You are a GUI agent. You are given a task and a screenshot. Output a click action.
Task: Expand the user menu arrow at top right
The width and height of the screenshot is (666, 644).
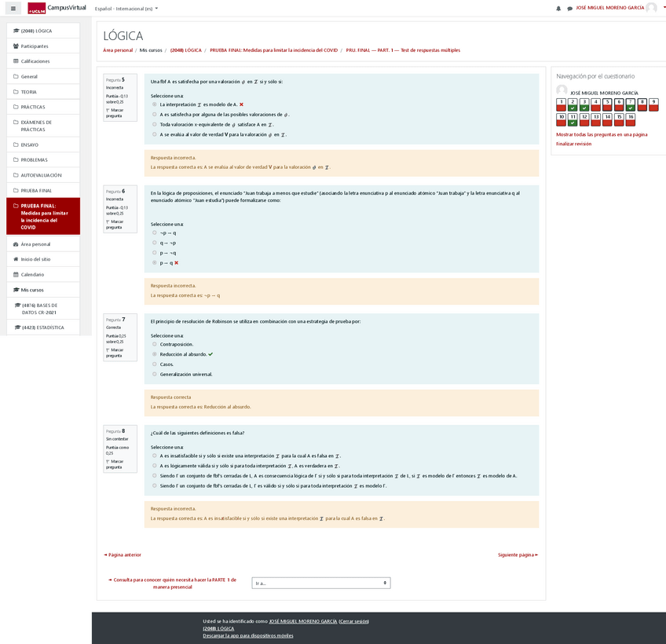pyautogui.click(x=661, y=8)
